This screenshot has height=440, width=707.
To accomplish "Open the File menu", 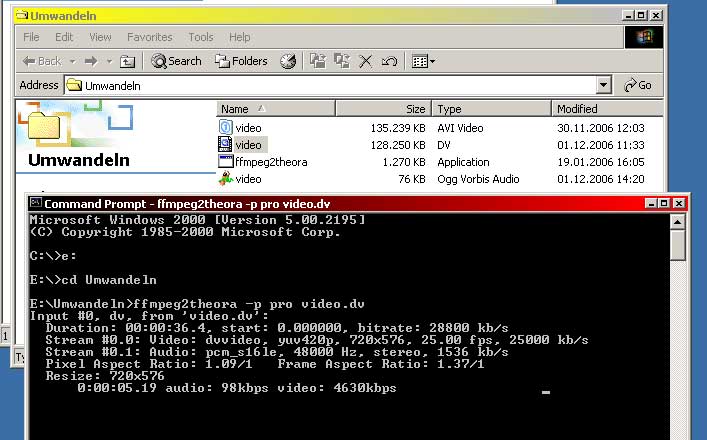I will pos(31,37).
